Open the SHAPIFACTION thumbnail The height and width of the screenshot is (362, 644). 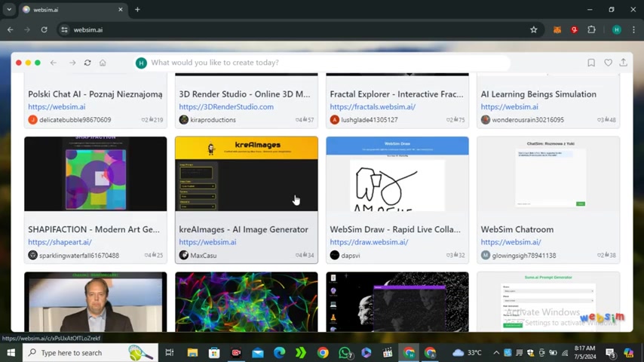[95, 173]
